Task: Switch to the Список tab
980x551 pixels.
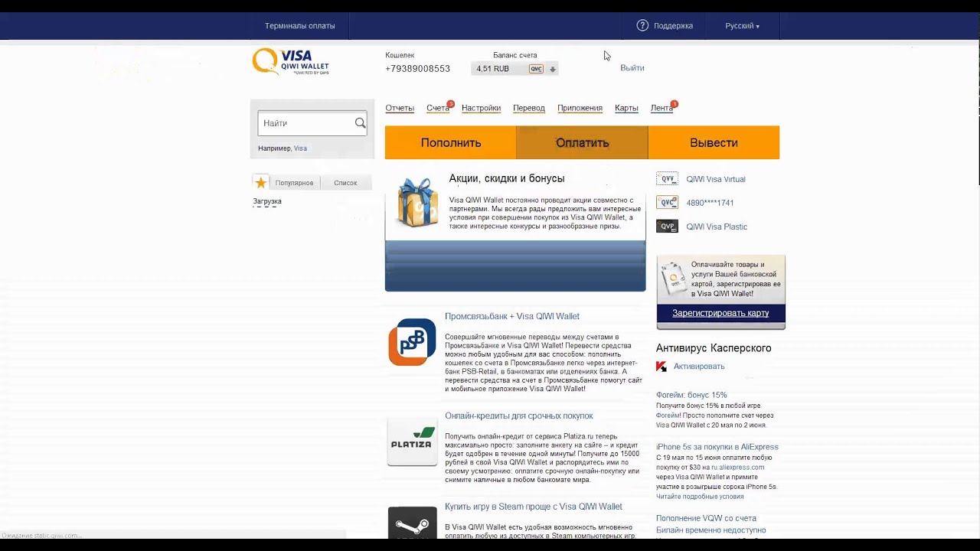Action: click(x=345, y=183)
